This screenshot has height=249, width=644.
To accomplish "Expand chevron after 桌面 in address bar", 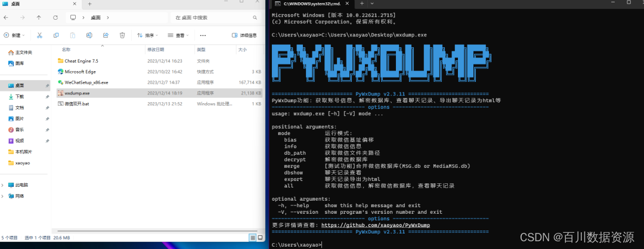I will pos(107,18).
